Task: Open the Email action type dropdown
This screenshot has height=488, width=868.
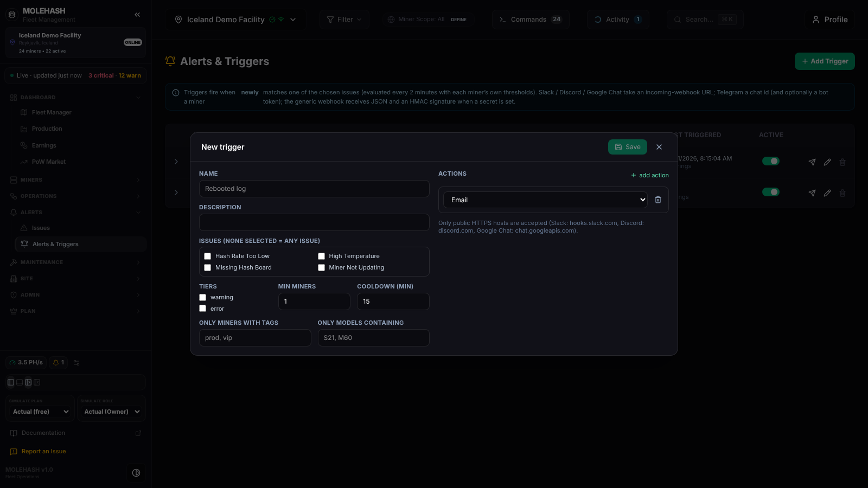Action: point(545,200)
